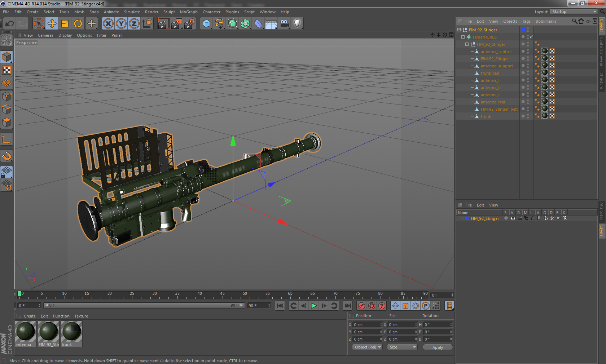This screenshot has width=606, height=364.
Task: Open the array modeling objects icon
Action: point(245,24)
